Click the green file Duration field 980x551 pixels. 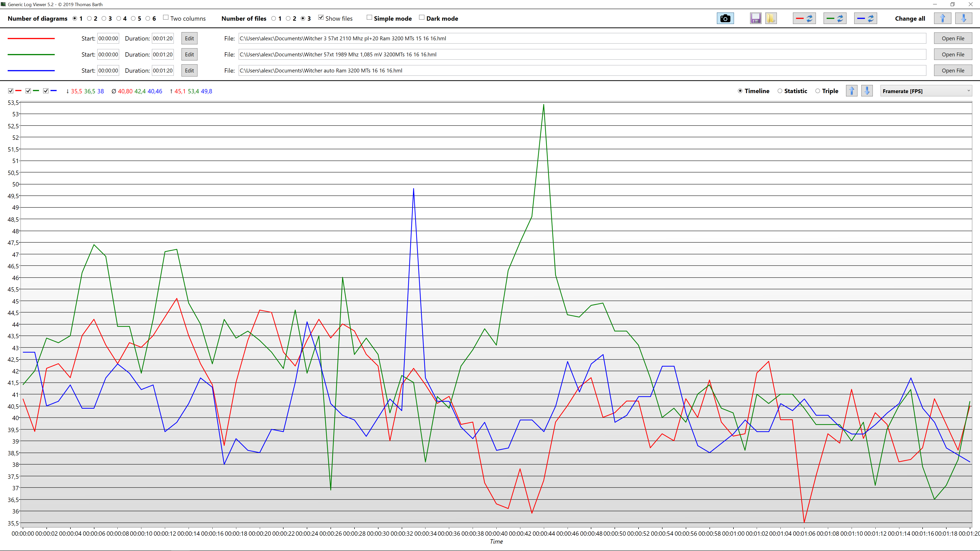coord(163,54)
